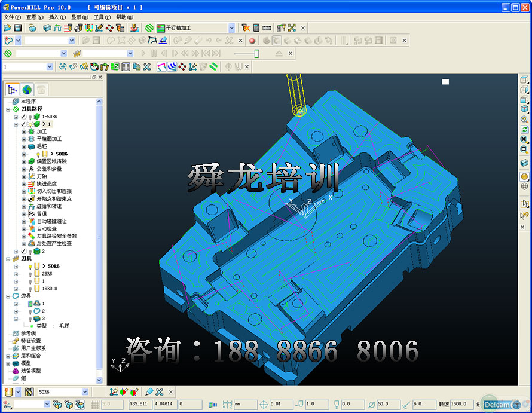
Task: Toggle light bulb for toolpath 2
Action: [x=30, y=252]
